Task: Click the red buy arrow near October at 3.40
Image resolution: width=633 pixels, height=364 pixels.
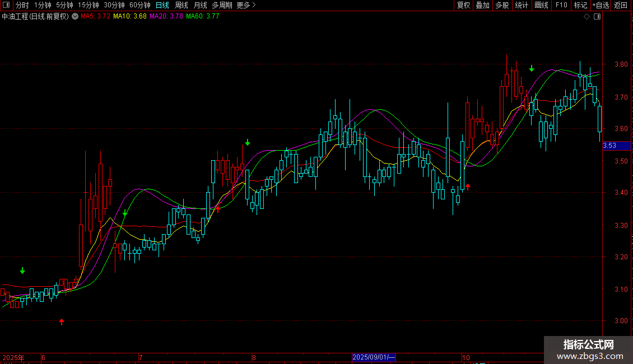Action: pos(468,186)
